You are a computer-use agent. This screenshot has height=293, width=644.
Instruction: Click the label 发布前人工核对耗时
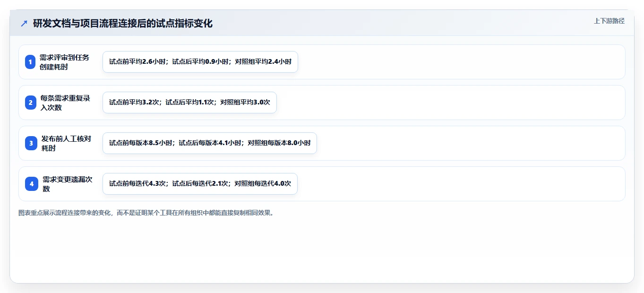click(x=66, y=143)
